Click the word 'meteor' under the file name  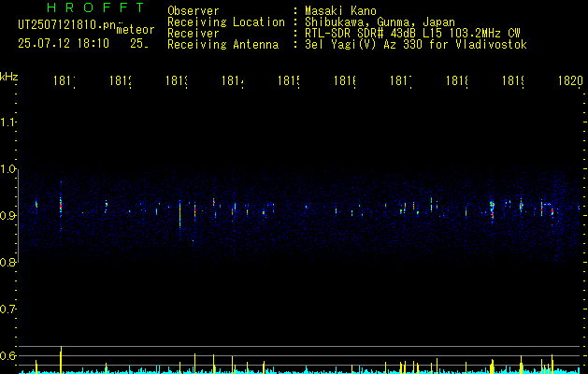coord(136,30)
